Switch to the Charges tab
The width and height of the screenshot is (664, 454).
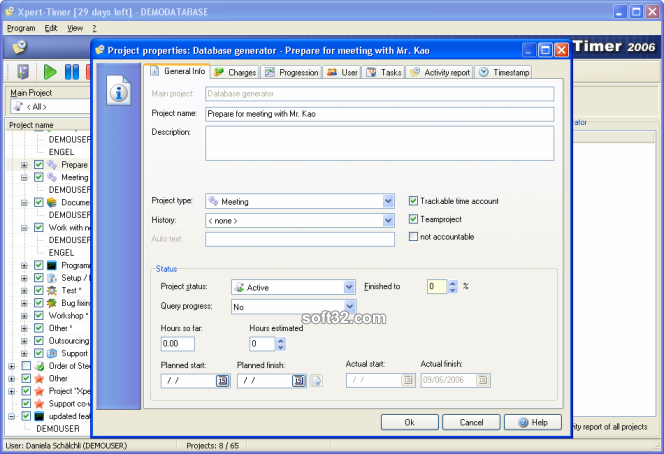point(235,72)
